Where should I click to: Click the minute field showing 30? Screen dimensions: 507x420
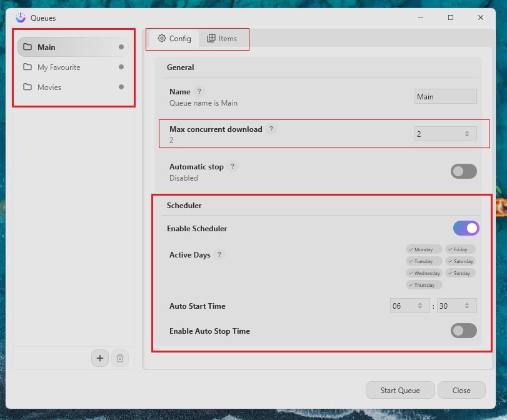pyautogui.click(x=456, y=306)
